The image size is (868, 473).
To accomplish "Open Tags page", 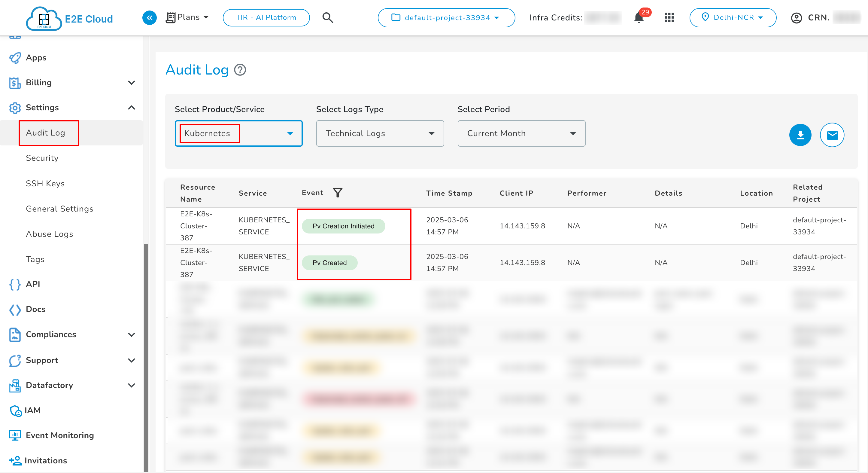I will (x=35, y=259).
